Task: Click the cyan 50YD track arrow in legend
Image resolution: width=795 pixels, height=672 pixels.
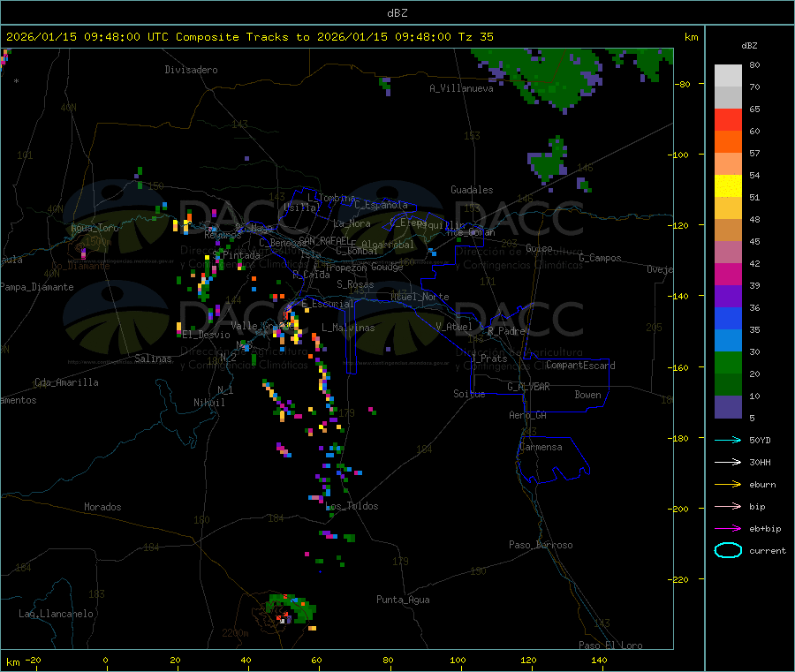Action: (x=728, y=440)
